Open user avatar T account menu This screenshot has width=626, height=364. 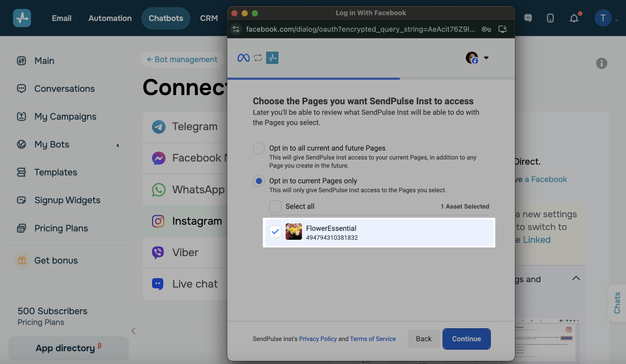click(603, 18)
